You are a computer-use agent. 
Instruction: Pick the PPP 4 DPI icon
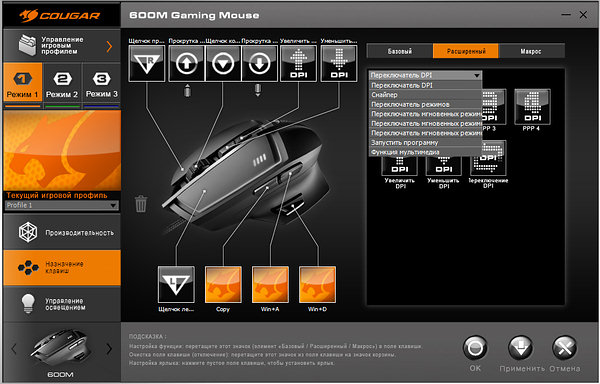pos(532,107)
